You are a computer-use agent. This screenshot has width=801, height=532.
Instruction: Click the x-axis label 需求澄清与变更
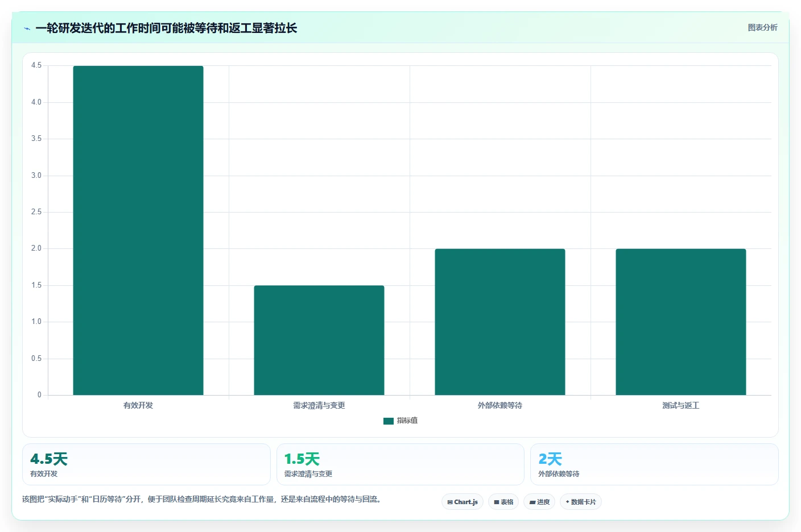(319, 405)
